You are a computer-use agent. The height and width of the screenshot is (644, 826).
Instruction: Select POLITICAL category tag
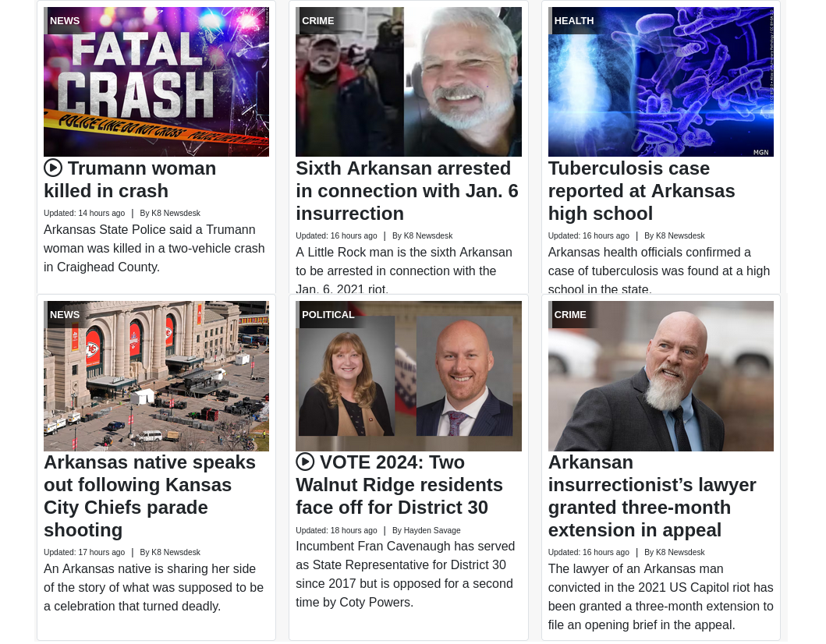tap(328, 314)
